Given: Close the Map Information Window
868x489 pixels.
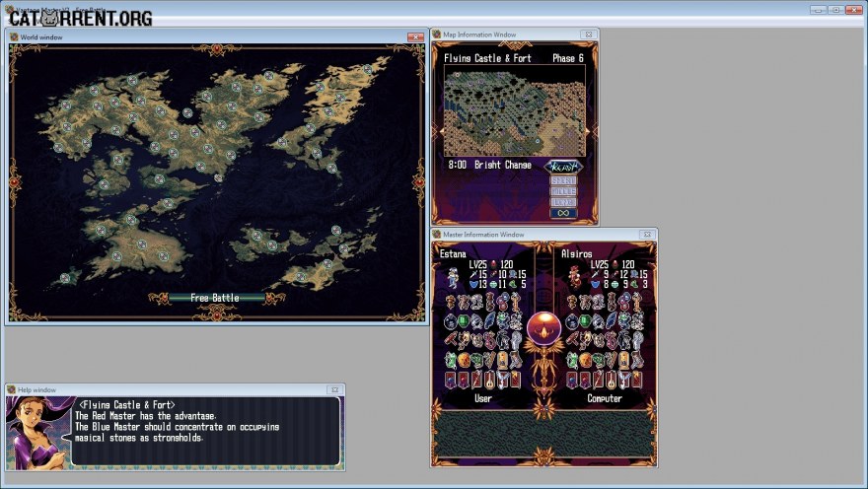Looking at the screenshot, I should [589, 35].
